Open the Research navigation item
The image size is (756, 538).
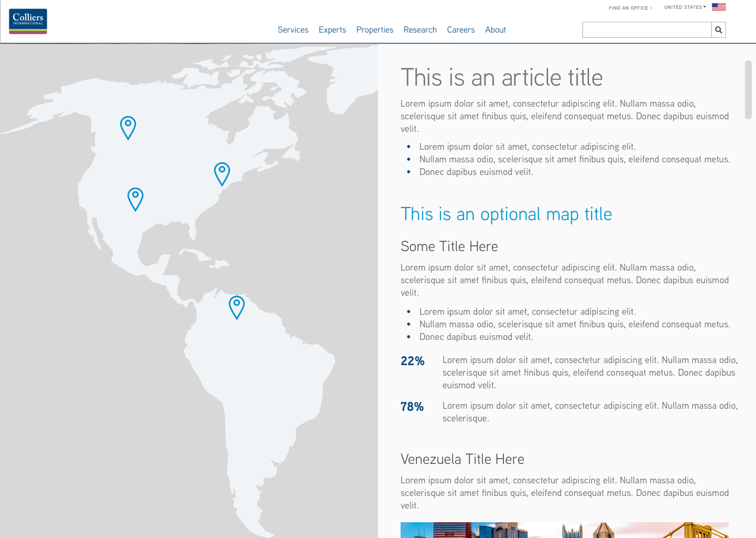[x=420, y=30]
